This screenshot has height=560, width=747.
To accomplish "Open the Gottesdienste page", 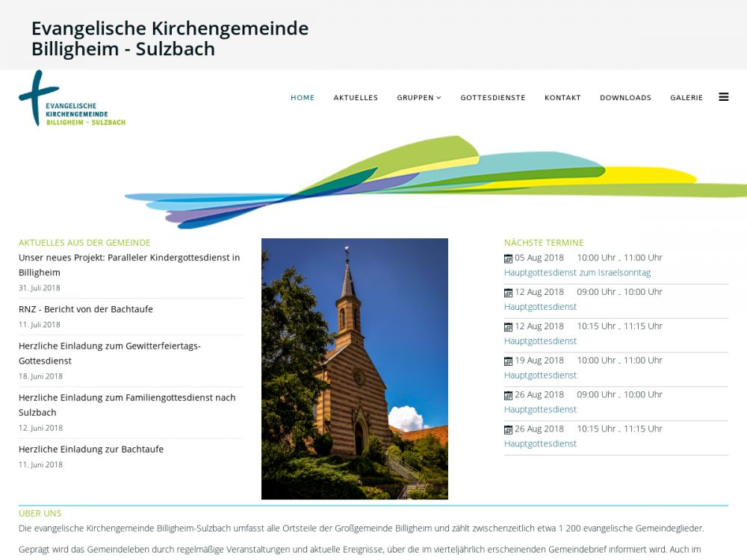I will pos(493,98).
